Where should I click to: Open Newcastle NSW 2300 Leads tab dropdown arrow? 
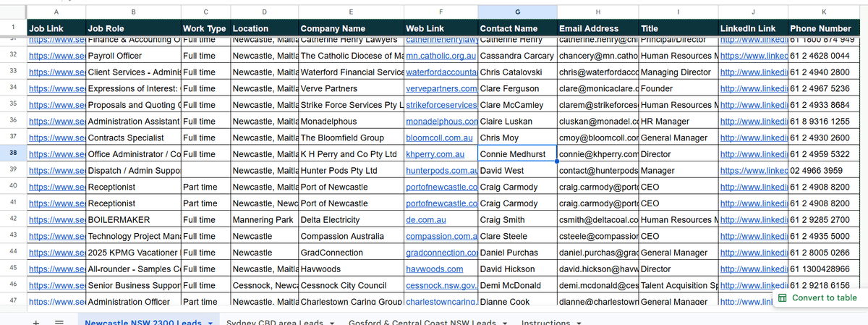[210, 323]
